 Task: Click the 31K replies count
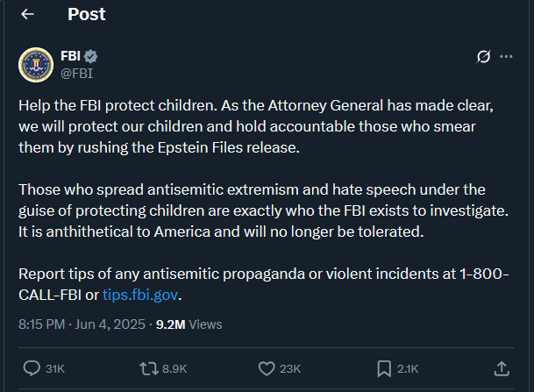(x=55, y=369)
